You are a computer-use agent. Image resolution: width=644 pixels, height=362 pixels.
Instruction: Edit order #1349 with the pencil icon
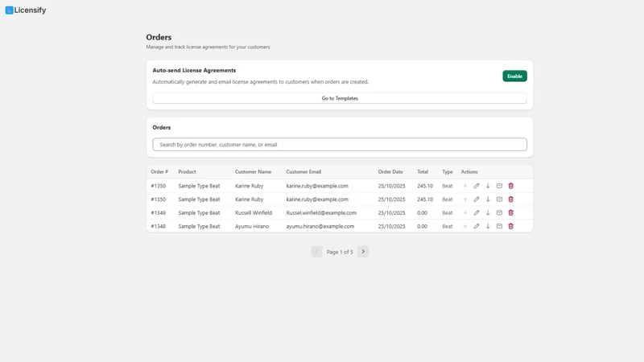tap(477, 212)
